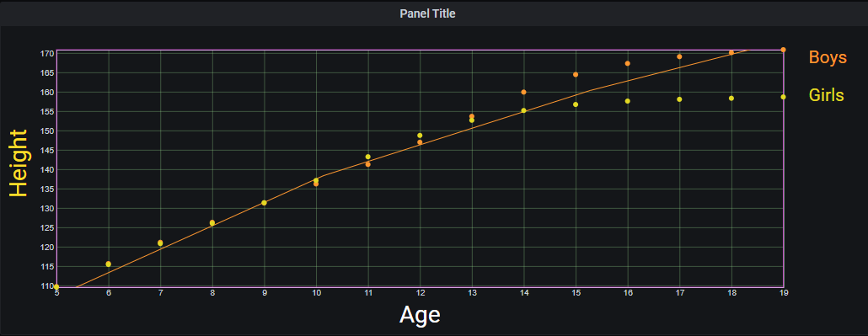Viewport: 868px width, 336px height.
Task: Click the 130 tick on Height axis
Action: 47,209
